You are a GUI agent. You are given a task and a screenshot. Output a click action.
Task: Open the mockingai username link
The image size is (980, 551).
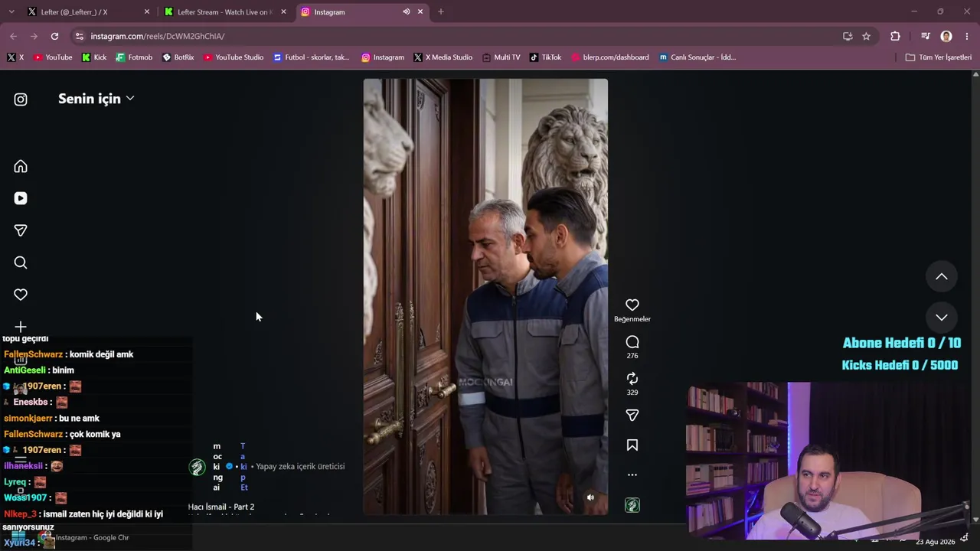point(217,467)
